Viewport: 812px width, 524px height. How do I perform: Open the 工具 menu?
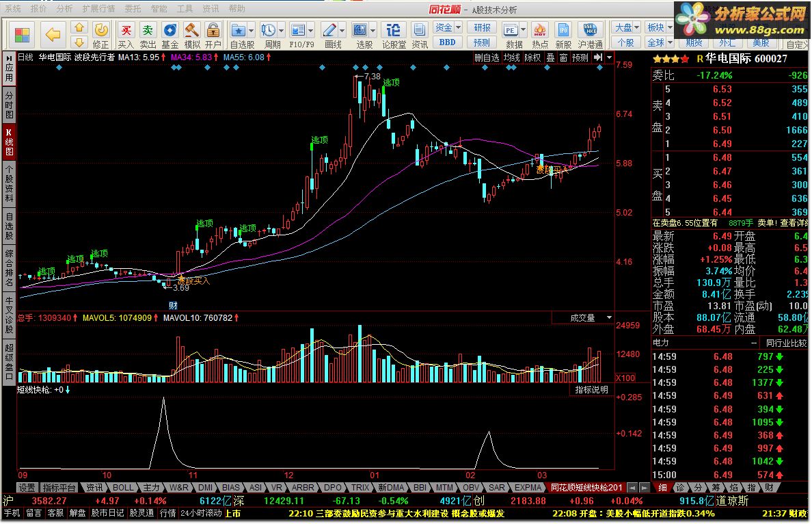click(185, 9)
